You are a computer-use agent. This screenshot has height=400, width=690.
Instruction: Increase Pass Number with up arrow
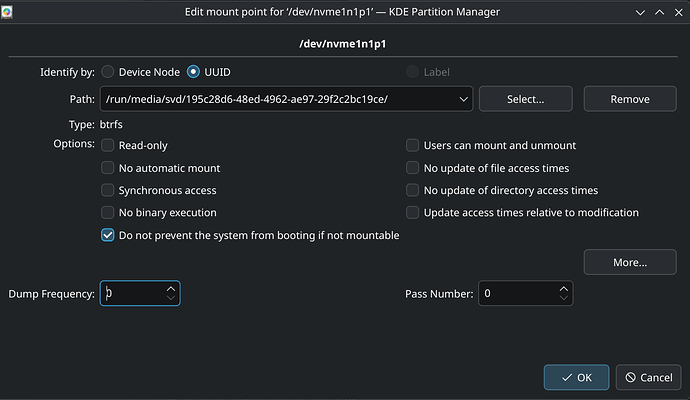tap(564, 289)
